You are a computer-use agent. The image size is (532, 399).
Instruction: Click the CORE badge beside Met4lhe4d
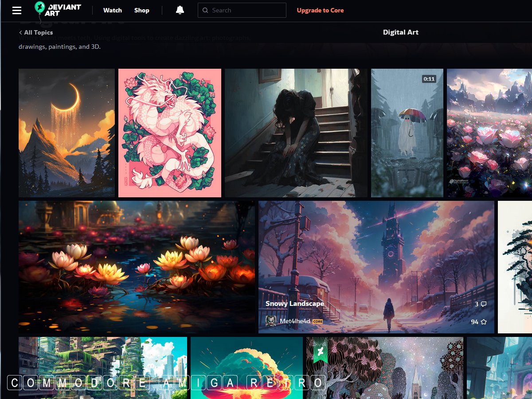[x=317, y=321]
